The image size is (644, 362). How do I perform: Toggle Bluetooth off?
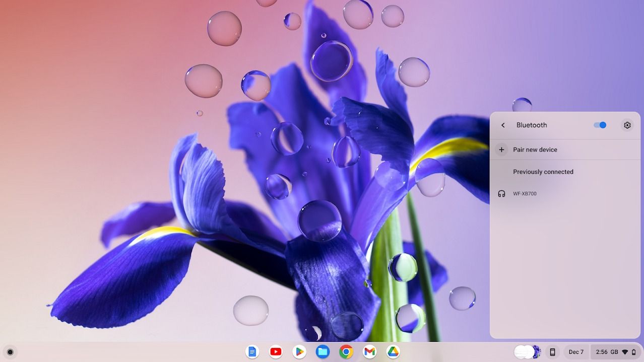tap(599, 125)
